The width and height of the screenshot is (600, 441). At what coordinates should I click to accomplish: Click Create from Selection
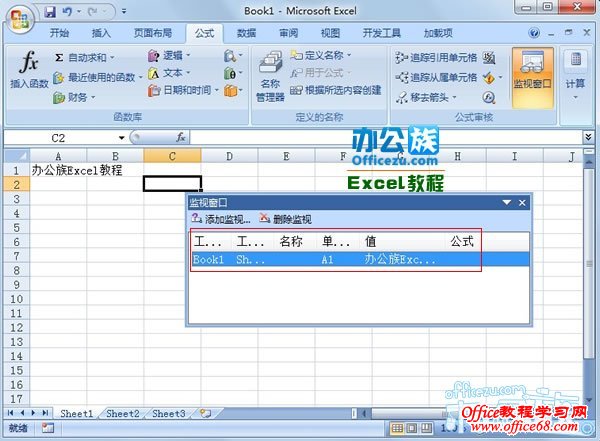(335, 90)
